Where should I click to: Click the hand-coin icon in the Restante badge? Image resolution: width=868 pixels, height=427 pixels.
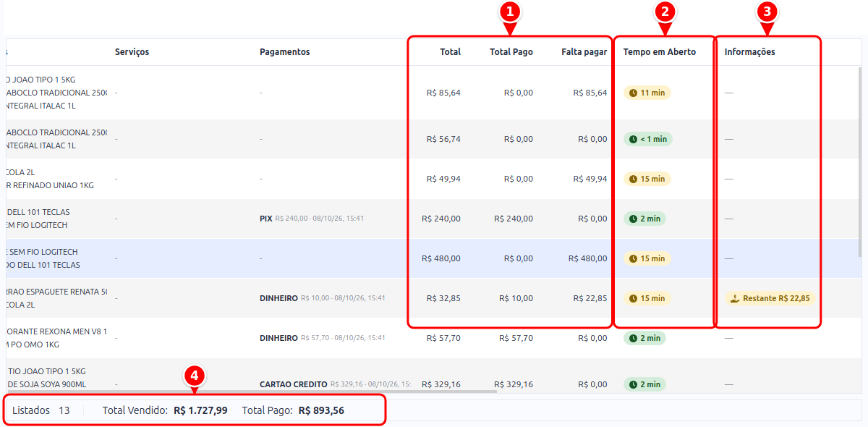click(735, 298)
